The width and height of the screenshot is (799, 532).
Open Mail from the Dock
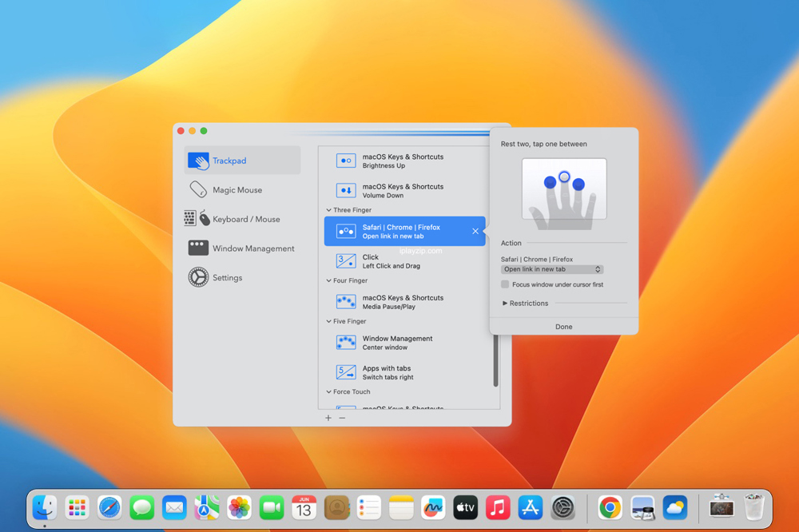pos(174,508)
